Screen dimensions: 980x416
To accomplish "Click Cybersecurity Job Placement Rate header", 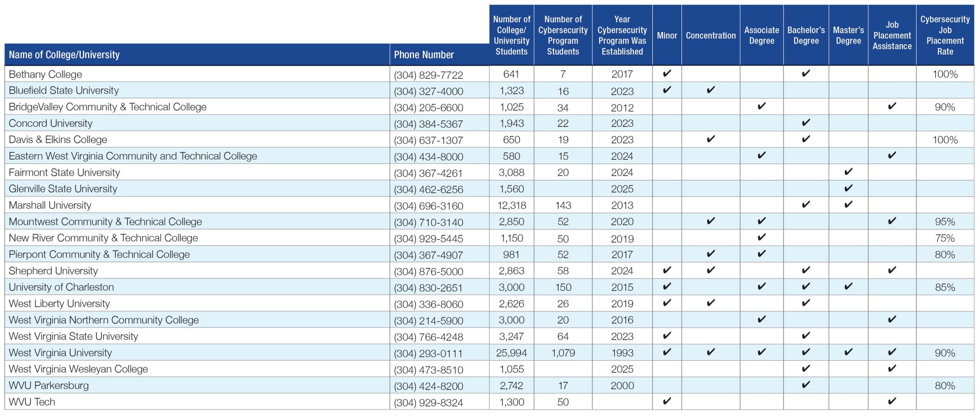I will pyautogui.click(x=944, y=35).
